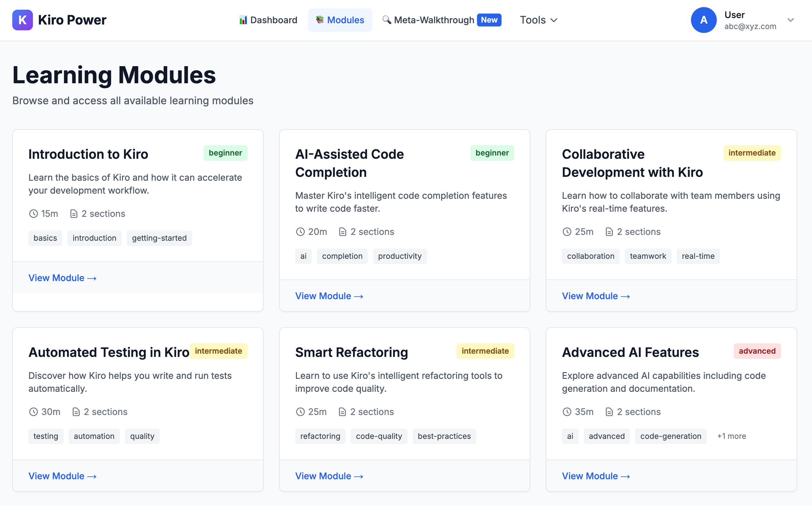812x506 pixels.
Task: View Module link under Advanced AI Features
Action: 596,476
